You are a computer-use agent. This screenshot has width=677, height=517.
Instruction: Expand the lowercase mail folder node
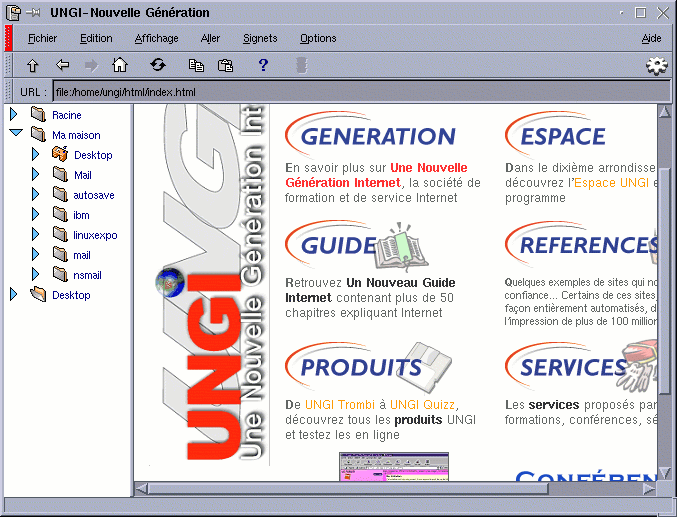35,254
